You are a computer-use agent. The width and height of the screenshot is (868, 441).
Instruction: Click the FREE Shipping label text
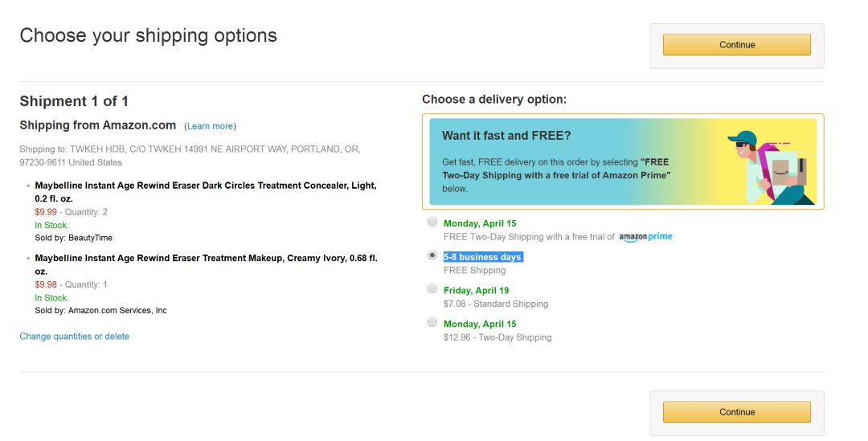(x=474, y=271)
